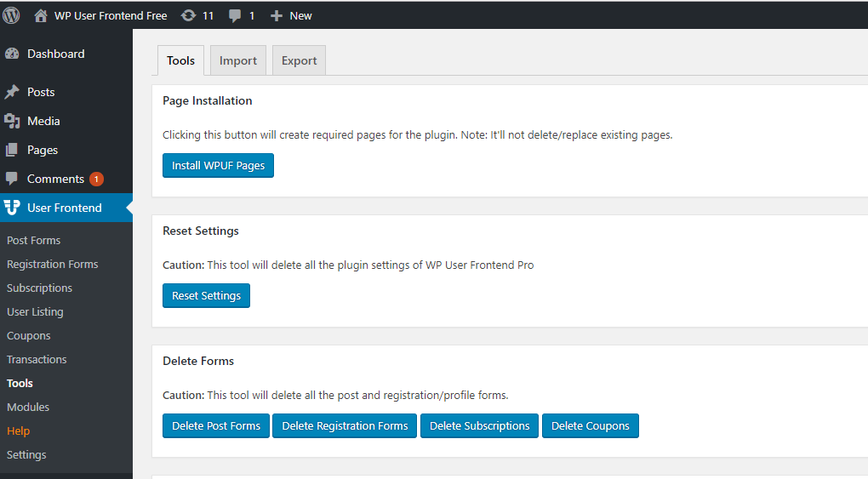Go to the Settings submenu
The height and width of the screenshot is (479, 868).
[x=26, y=454]
